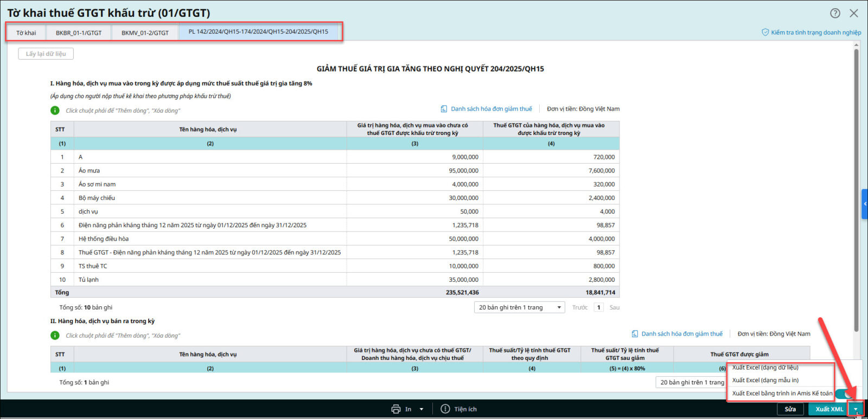
Task: Click invoice list icon in section II
Action: point(635,334)
